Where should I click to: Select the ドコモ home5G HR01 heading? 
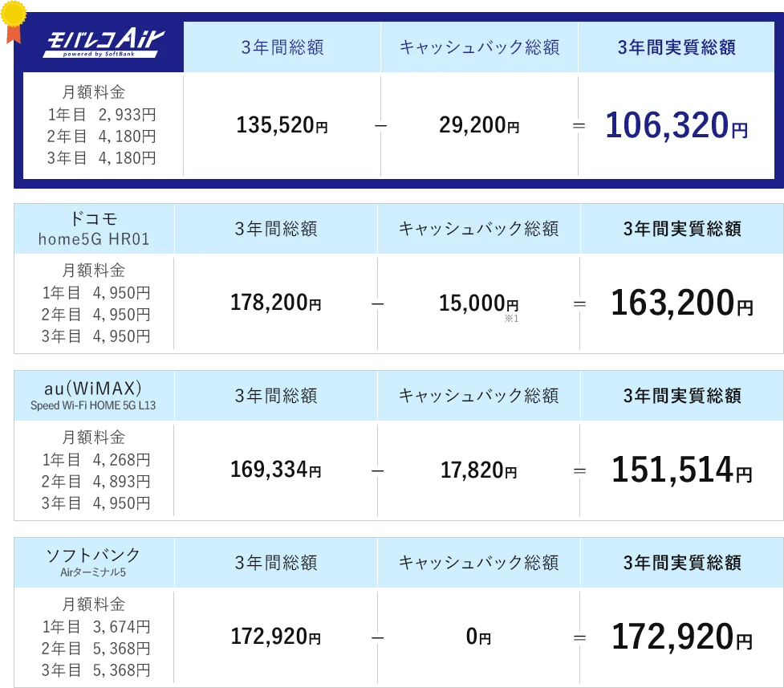pos(95,228)
